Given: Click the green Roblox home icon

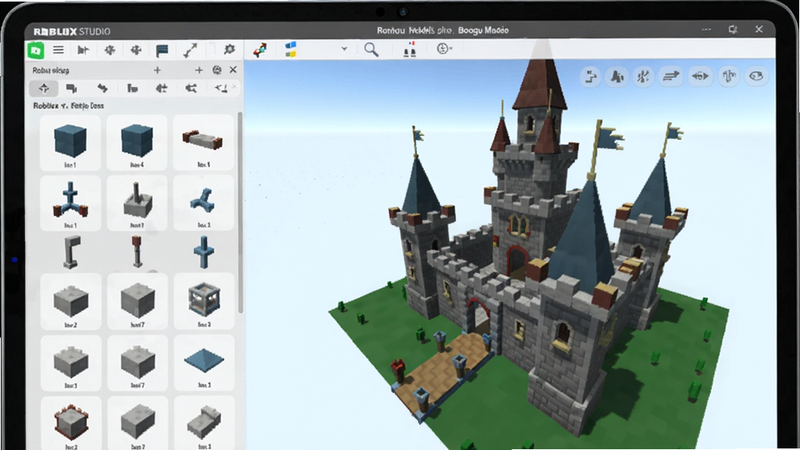Looking at the screenshot, I should click(35, 50).
